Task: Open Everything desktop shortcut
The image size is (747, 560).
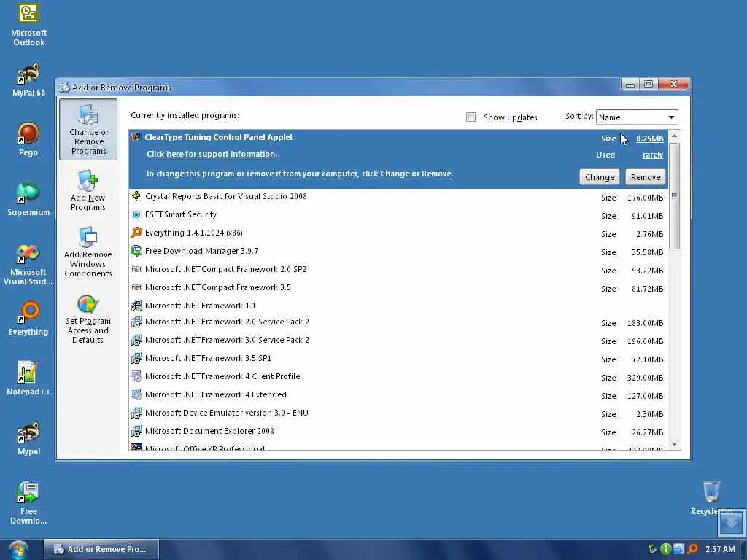Action: 28,319
